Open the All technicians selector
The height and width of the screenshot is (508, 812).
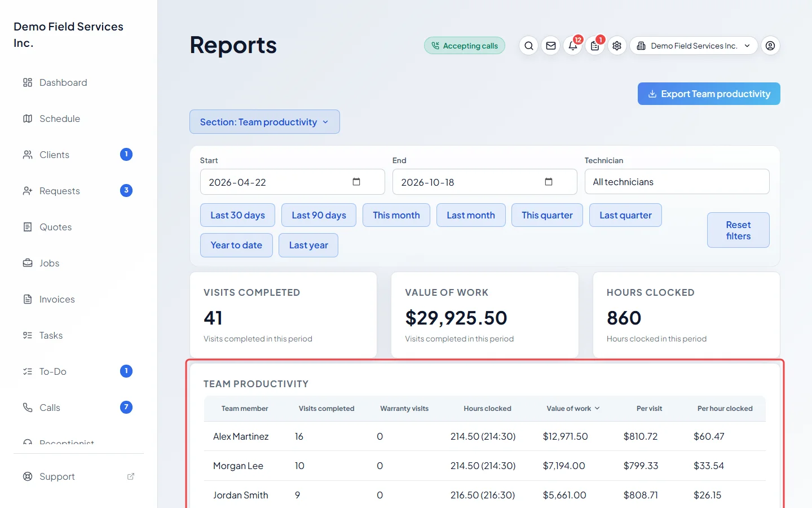677,182
